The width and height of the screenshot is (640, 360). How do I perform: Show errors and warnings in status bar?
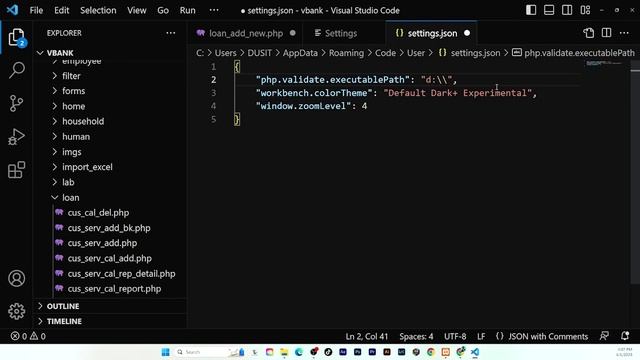[x=28, y=336]
